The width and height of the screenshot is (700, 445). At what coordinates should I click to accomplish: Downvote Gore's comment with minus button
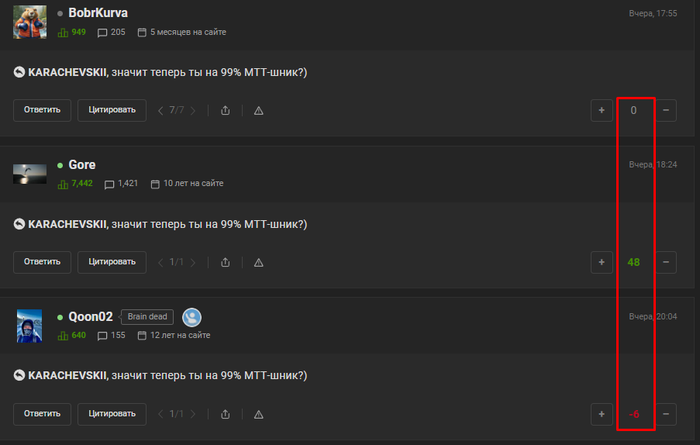[x=666, y=262]
